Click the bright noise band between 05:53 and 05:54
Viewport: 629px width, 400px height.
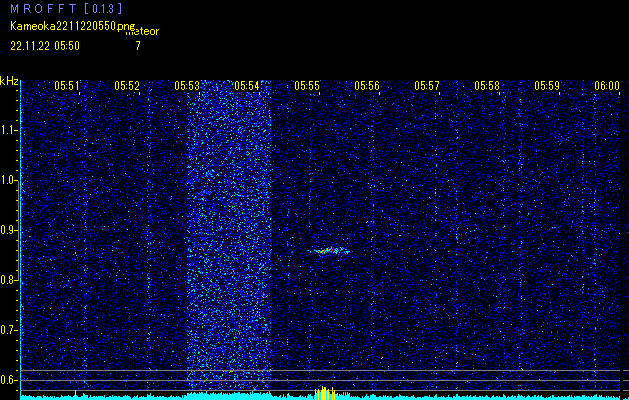[229, 235]
